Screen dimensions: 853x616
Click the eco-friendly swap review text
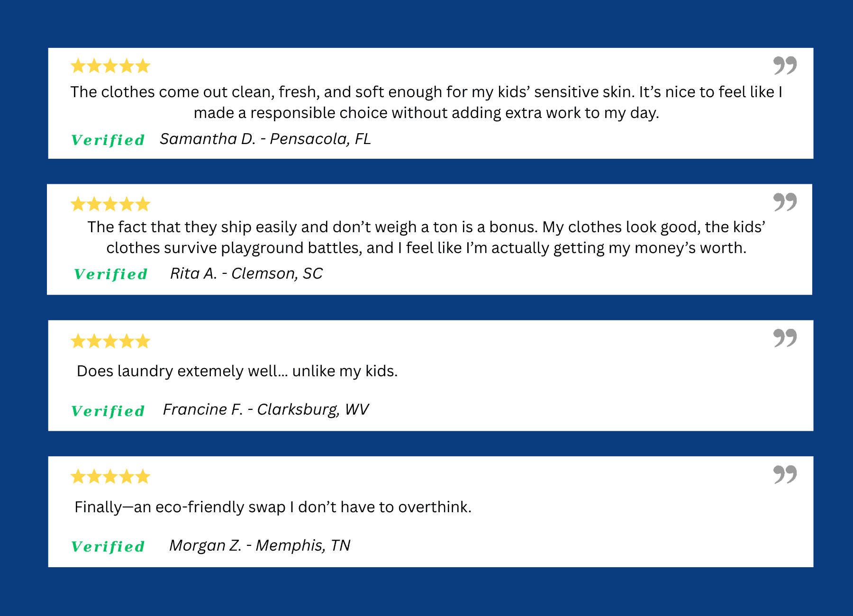[273, 507]
